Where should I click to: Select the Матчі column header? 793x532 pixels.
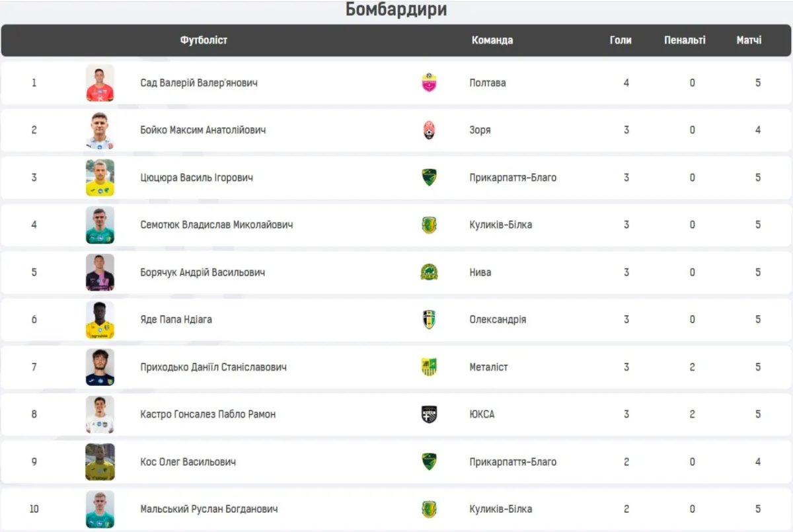coord(749,40)
